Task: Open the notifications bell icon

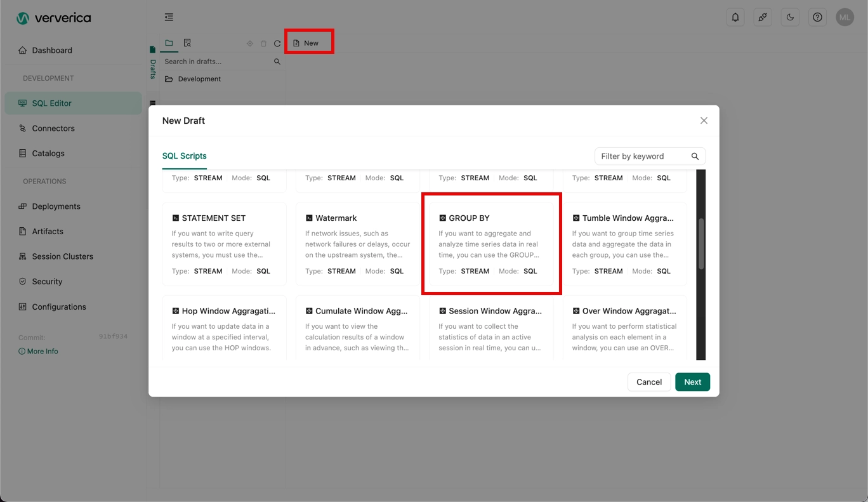Action: pyautogui.click(x=735, y=17)
